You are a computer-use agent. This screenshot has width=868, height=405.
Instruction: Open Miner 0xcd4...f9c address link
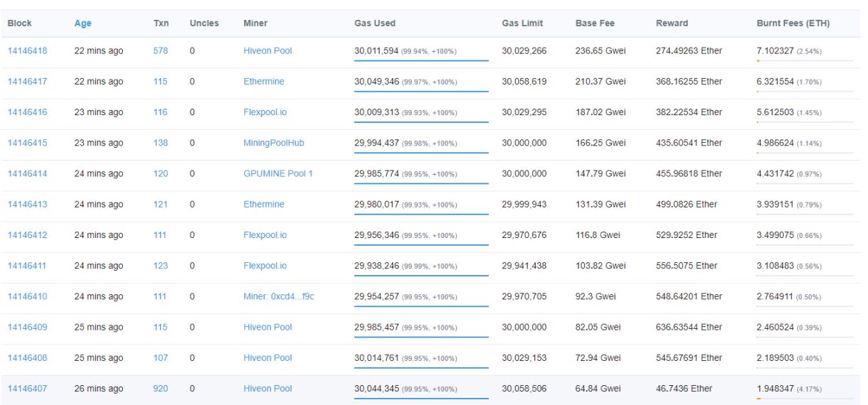point(278,296)
